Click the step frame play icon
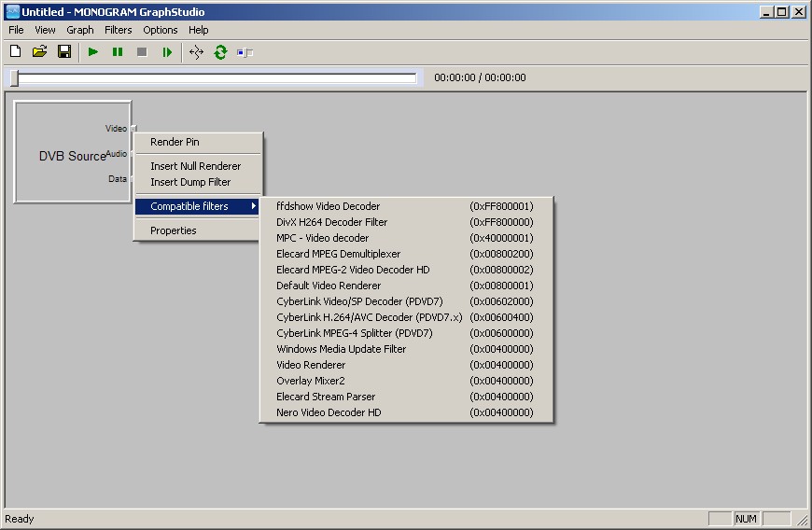Screen dimensions: 812x530 tap(167, 51)
